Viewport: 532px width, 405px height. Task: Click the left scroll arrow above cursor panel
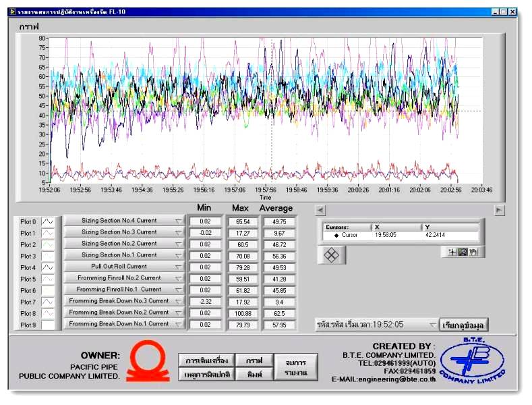(320, 210)
